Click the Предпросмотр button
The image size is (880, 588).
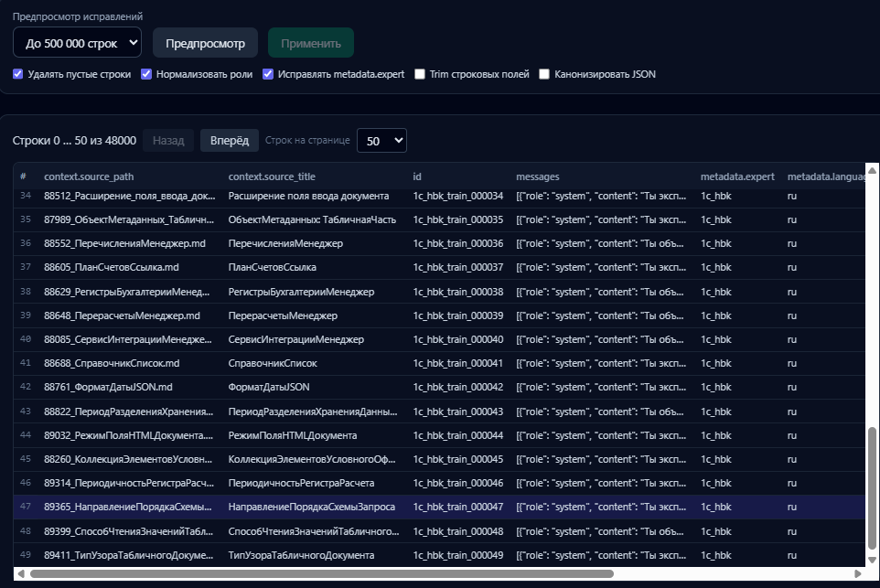205,43
